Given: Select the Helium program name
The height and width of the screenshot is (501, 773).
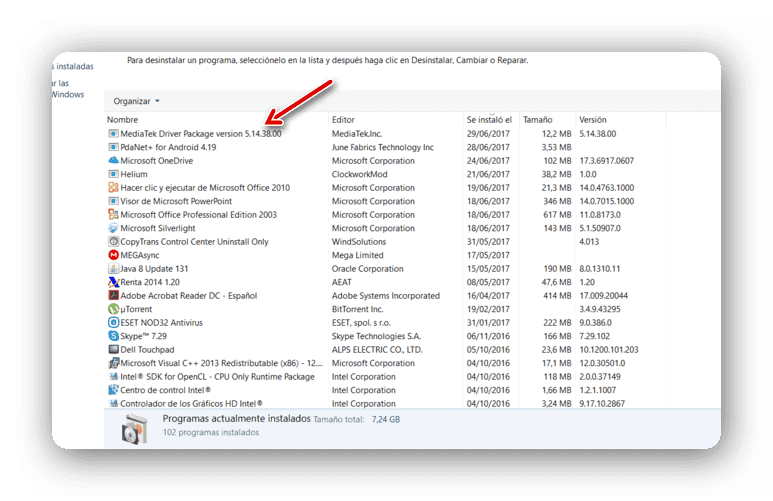Looking at the screenshot, I should (134, 174).
